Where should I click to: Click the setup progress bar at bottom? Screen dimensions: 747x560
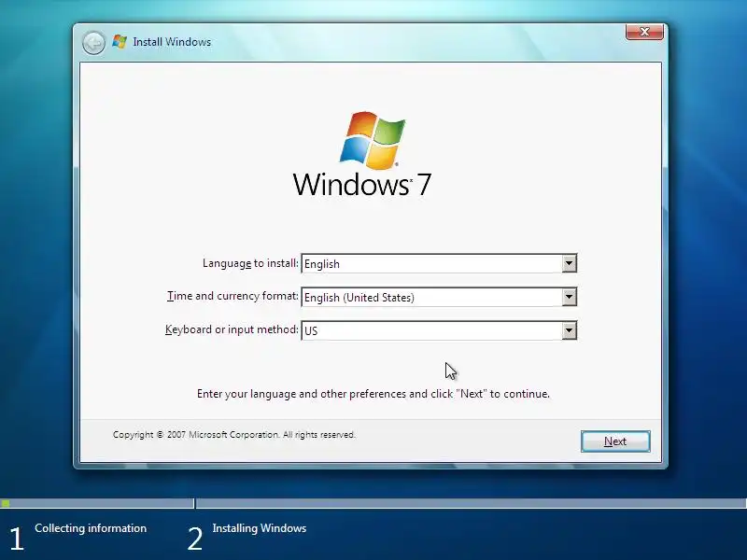373,503
